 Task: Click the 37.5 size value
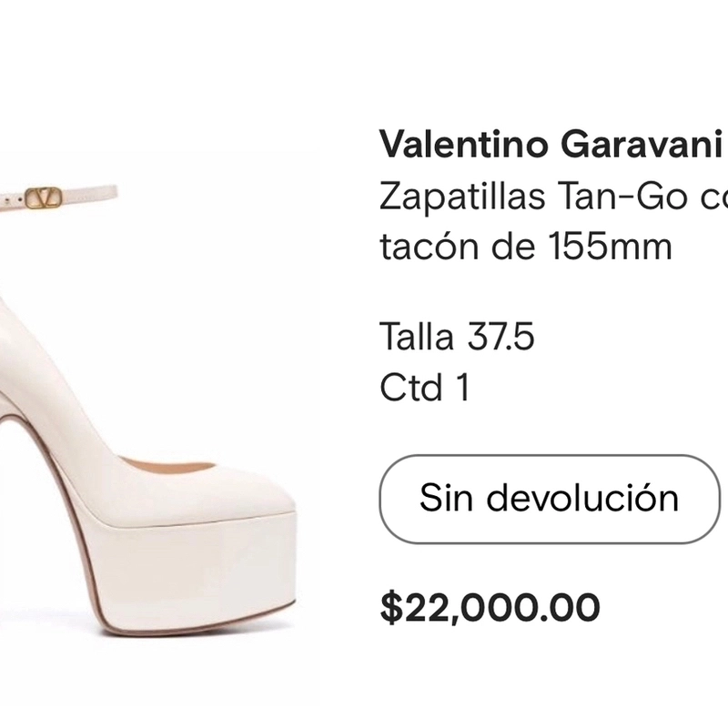click(501, 336)
